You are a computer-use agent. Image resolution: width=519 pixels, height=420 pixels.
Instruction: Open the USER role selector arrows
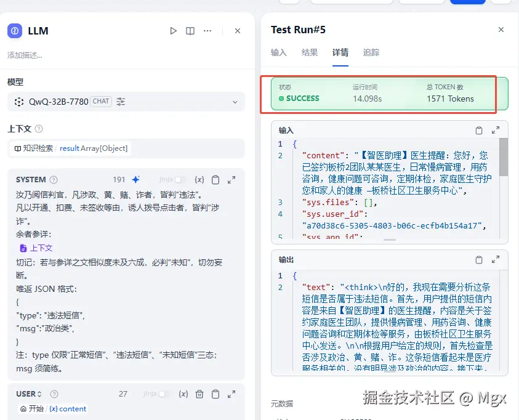38,394
